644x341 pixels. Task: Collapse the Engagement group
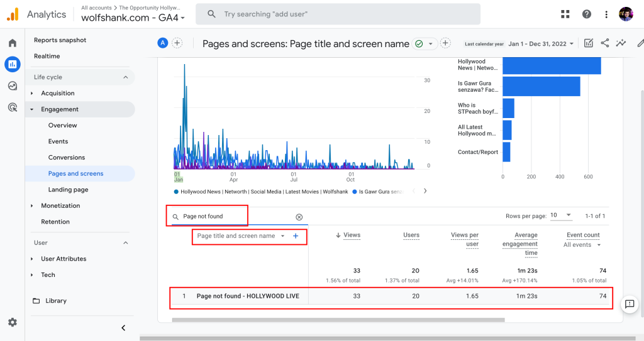coord(32,109)
